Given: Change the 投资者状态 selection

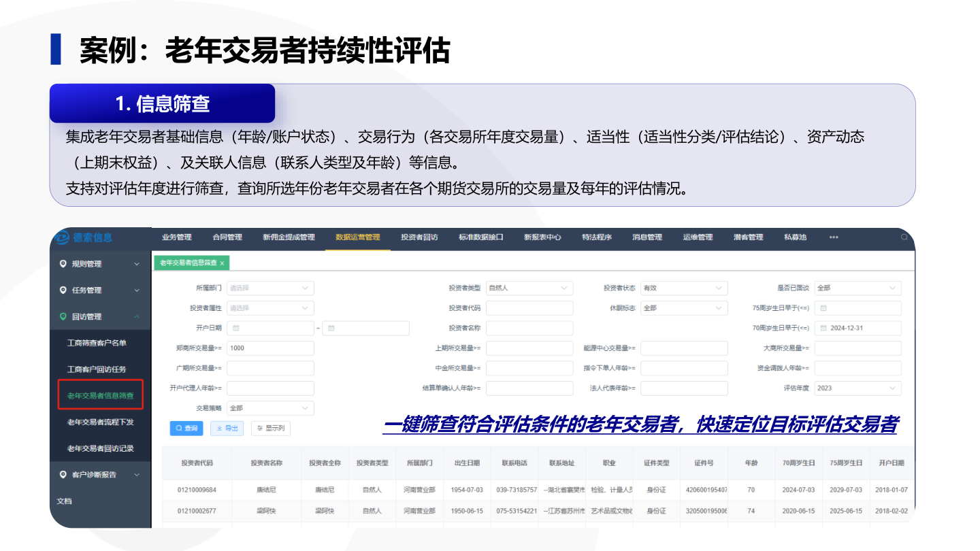Looking at the screenshot, I should click(x=684, y=288).
